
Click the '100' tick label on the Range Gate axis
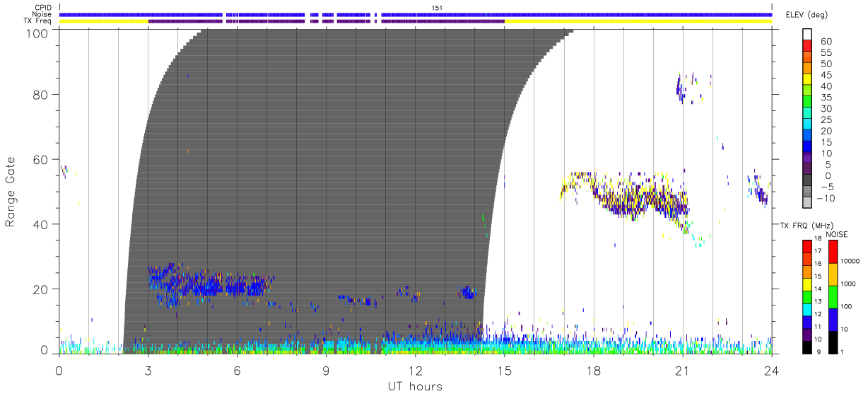37,33
